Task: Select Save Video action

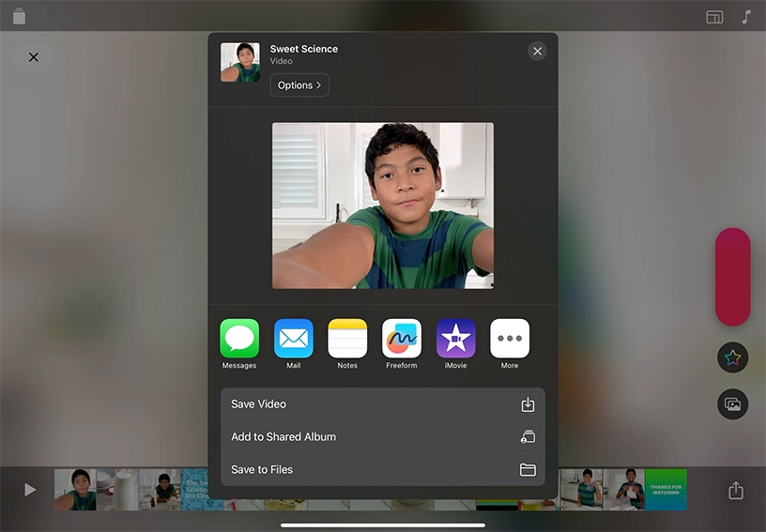Action: point(382,404)
